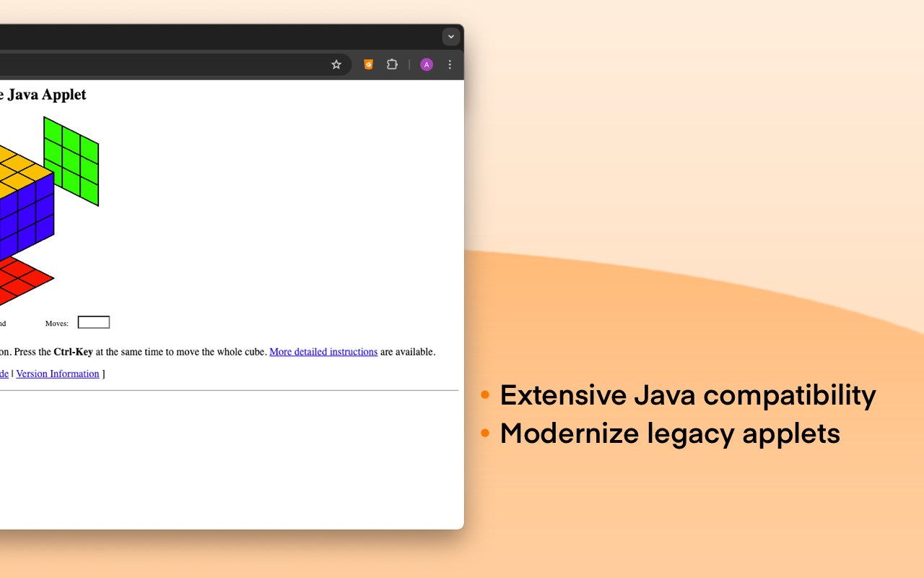Click the Moves input field

pyautogui.click(x=94, y=322)
